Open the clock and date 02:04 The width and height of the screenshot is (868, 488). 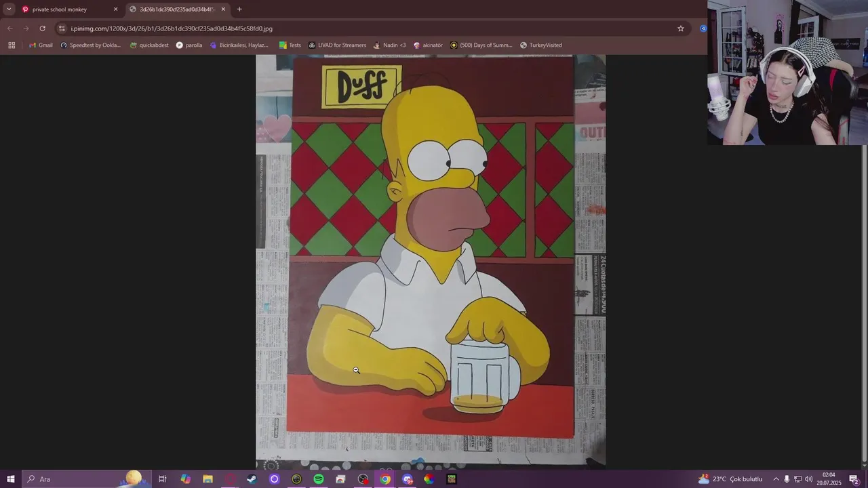829,479
